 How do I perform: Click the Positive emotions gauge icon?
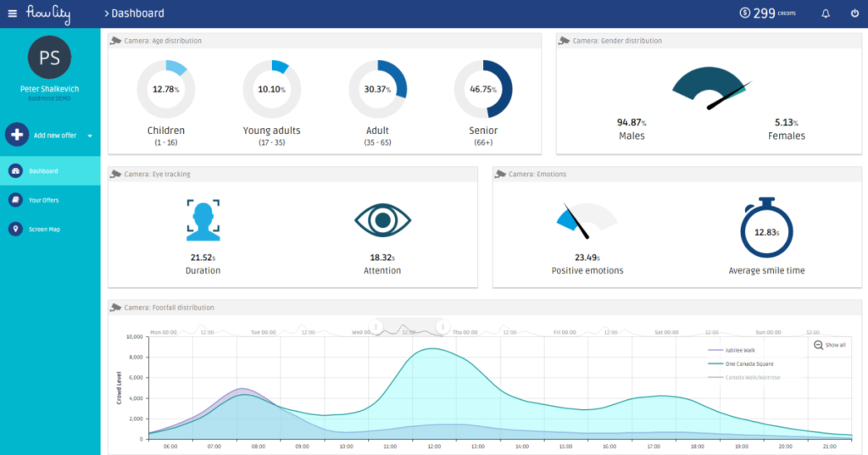coord(587,220)
